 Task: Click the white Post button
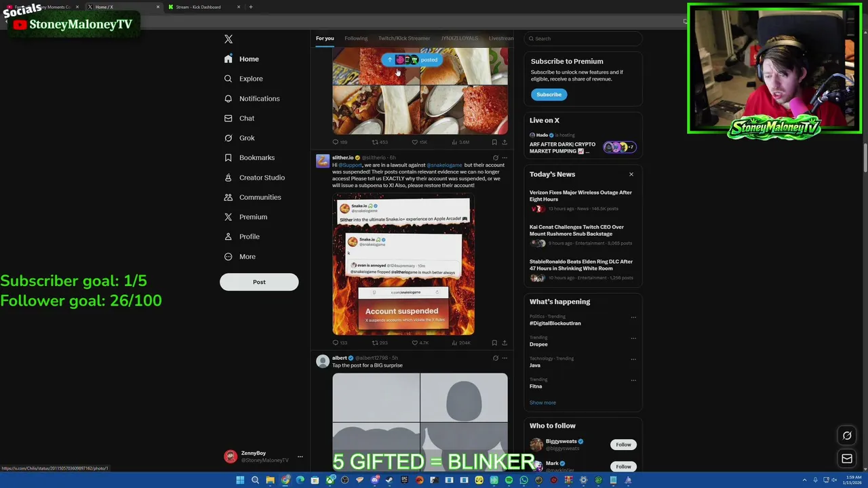click(259, 282)
